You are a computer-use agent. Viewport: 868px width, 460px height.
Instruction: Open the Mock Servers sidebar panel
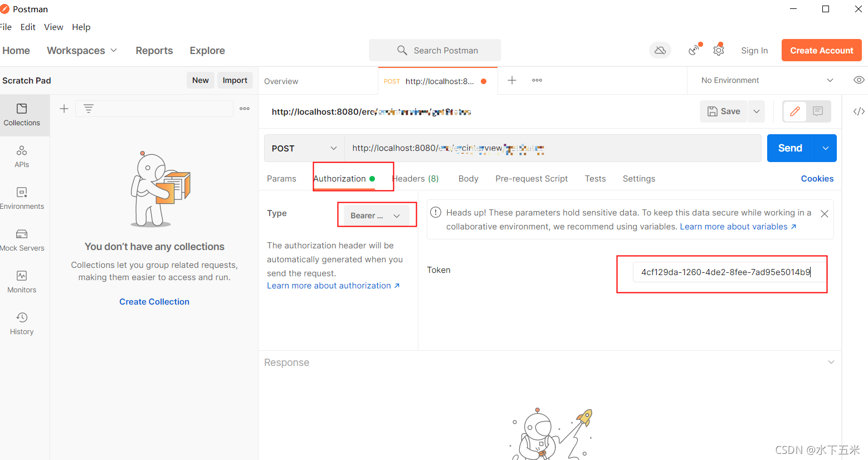point(22,240)
